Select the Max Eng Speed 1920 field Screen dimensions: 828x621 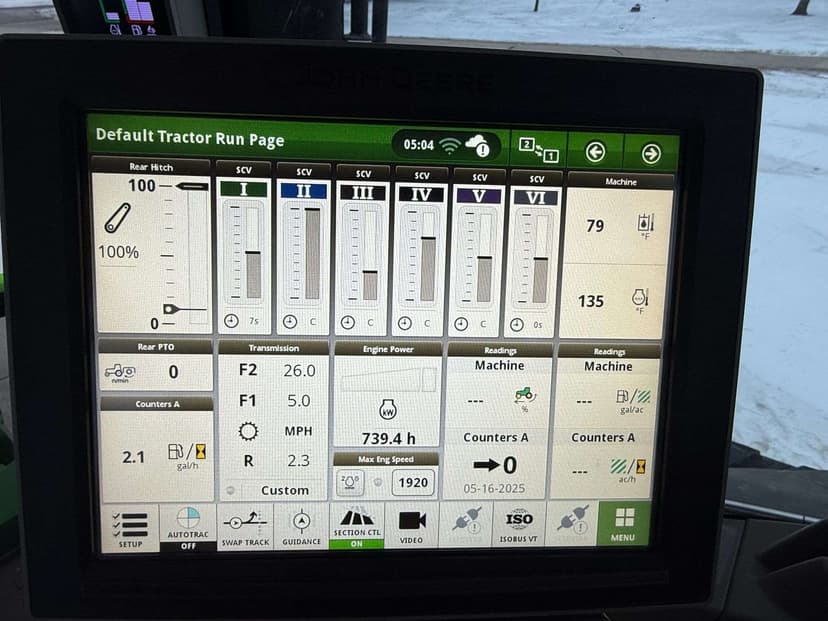(x=411, y=482)
